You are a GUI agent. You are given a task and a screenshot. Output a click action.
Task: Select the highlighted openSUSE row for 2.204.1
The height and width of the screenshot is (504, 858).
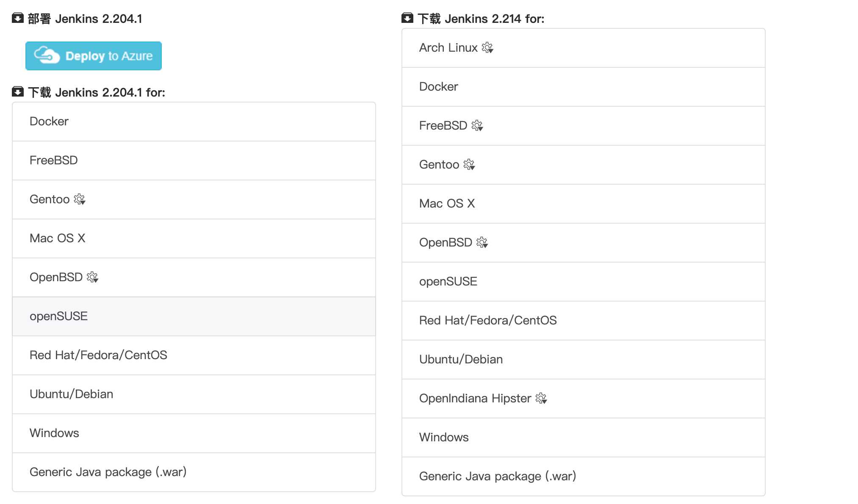click(x=194, y=316)
